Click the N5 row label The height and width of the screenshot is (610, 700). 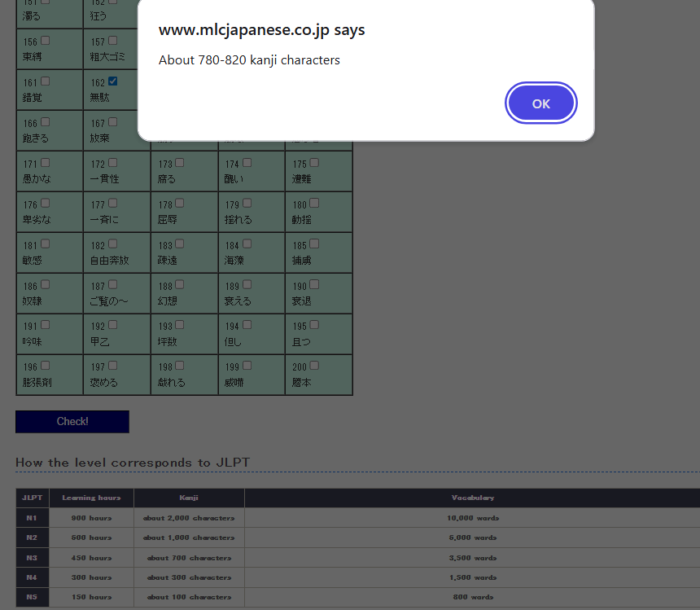[x=32, y=597]
